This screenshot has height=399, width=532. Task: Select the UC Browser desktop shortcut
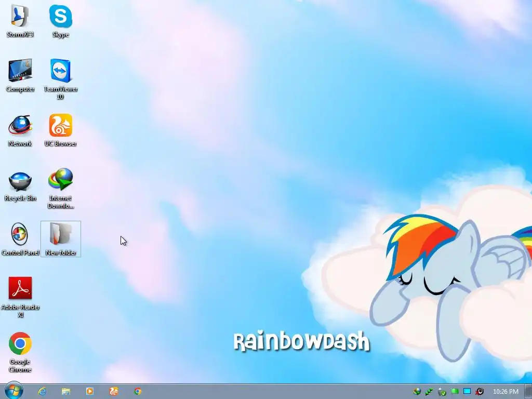tap(60, 130)
